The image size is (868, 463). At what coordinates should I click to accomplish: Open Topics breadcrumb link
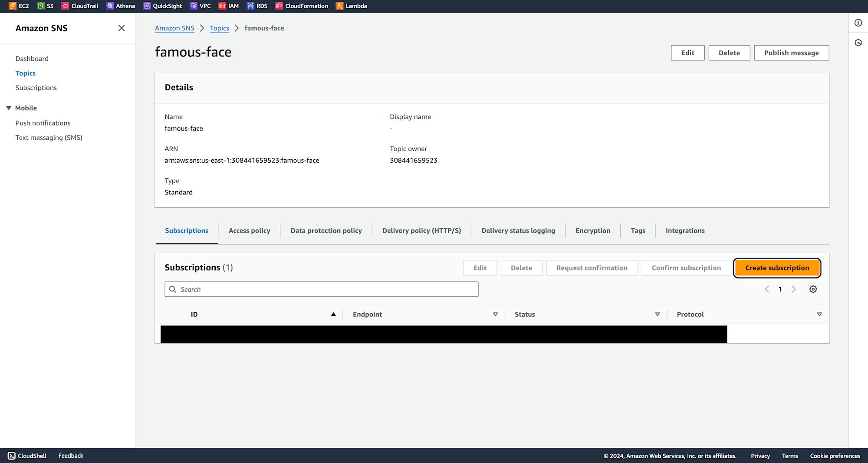(219, 28)
